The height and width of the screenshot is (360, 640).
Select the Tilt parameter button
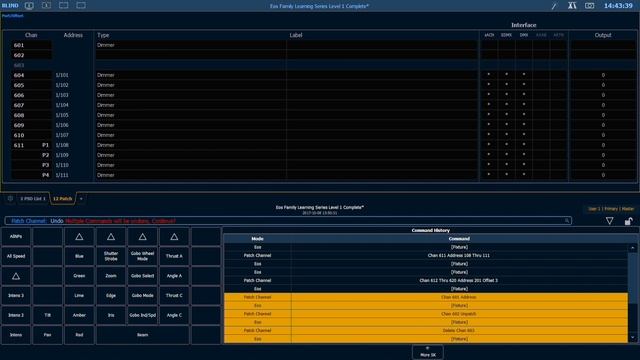47,315
